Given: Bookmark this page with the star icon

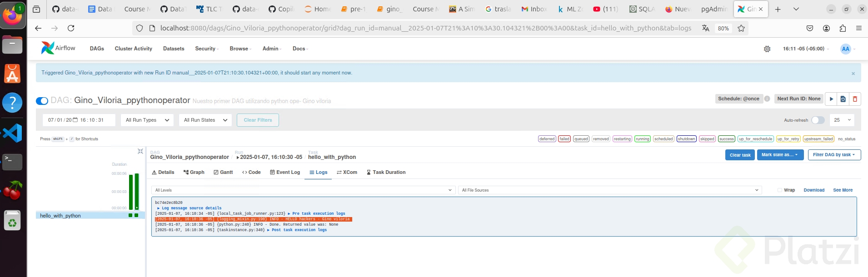Looking at the screenshot, I should [741, 28].
